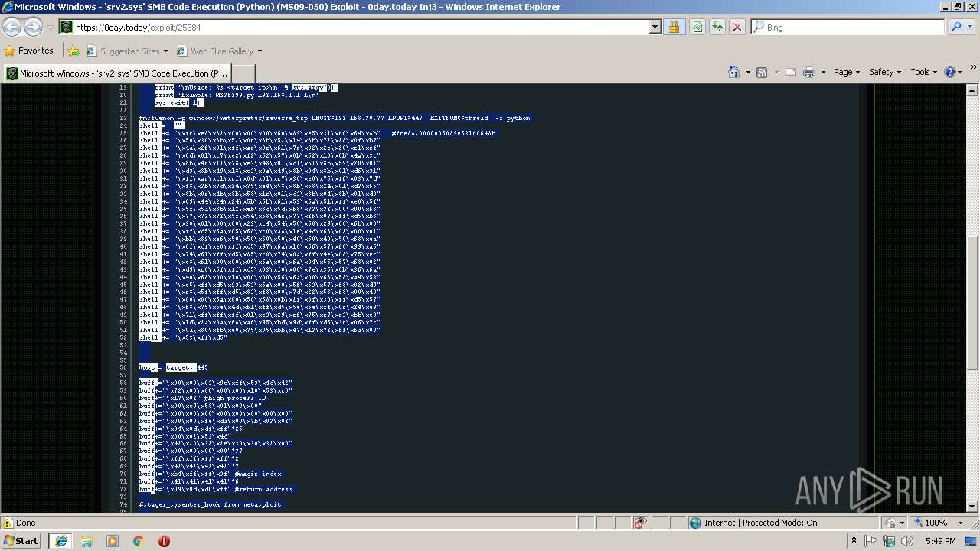
Task: Launch Windows Media Player from taskbar
Action: click(113, 541)
